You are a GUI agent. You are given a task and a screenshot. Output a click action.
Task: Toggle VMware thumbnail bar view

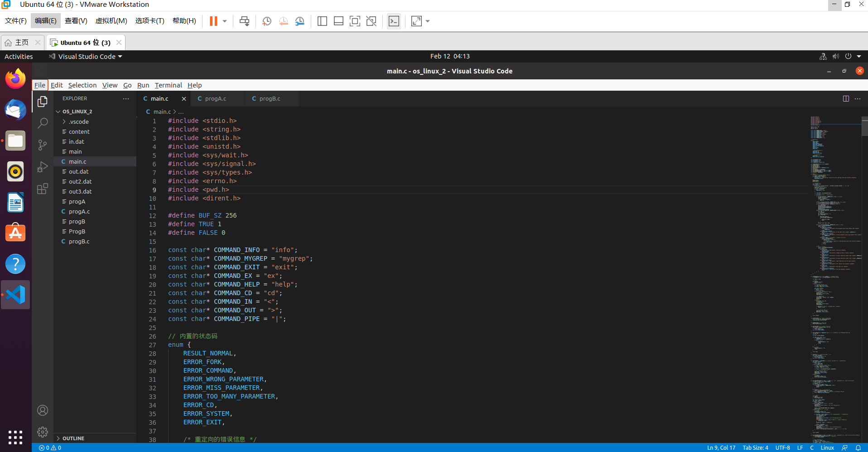[x=338, y=21]
